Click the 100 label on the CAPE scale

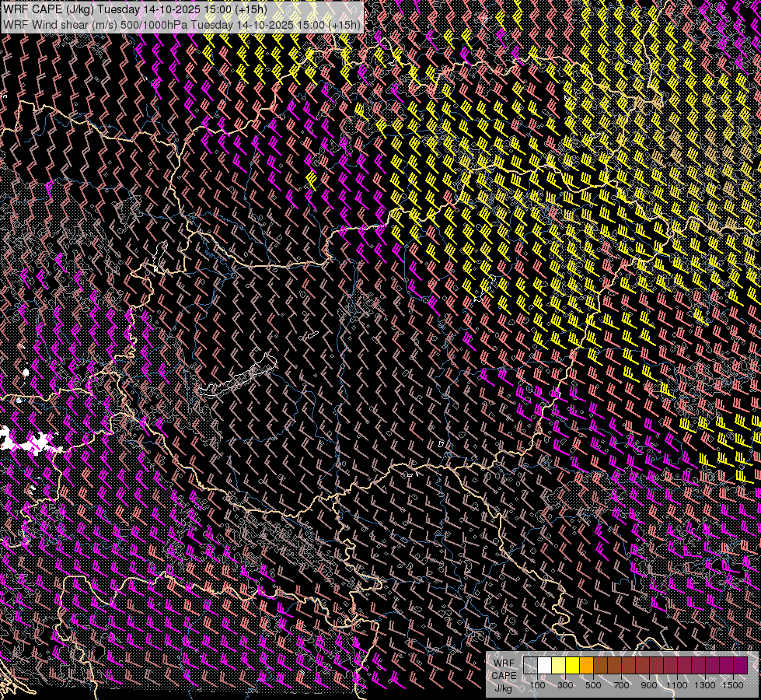pyautogui.click(x=537, y=685)
